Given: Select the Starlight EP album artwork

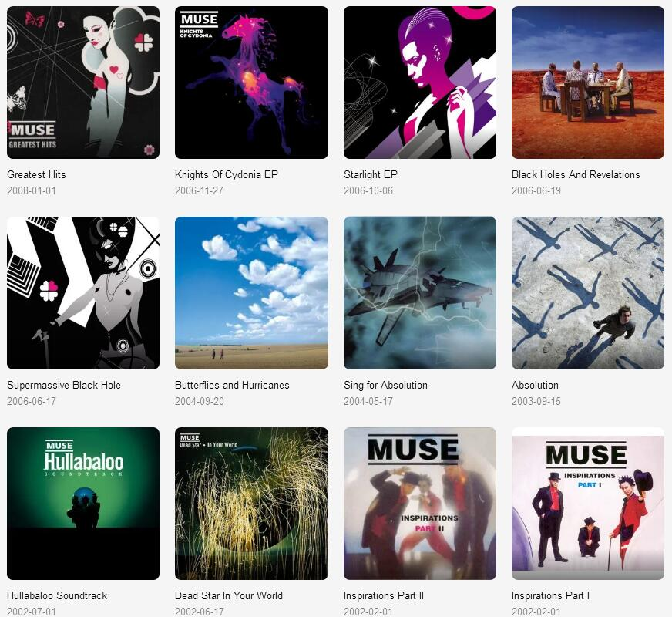Looking at the screenshot, I should pyautogui.click(x=420, y=83).
